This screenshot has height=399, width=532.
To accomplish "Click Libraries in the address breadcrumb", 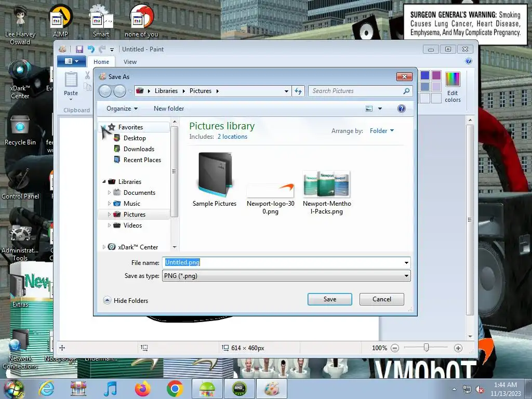I will (x=166, y=91).
